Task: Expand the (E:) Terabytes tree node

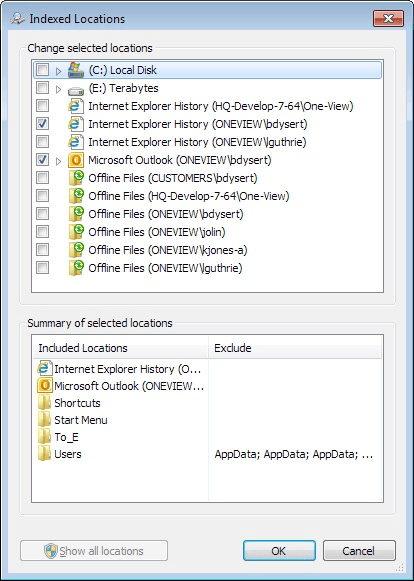Action: 58,89
